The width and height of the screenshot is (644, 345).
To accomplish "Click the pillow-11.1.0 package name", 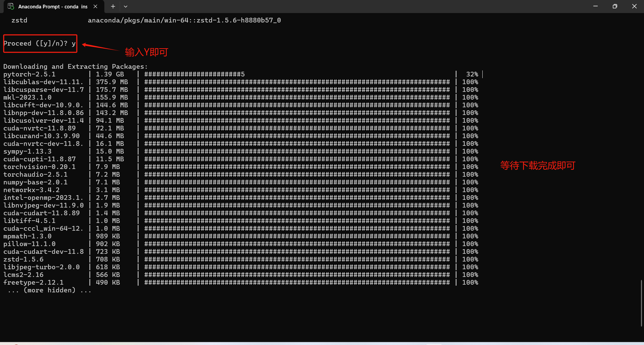I will click(30, 244).
